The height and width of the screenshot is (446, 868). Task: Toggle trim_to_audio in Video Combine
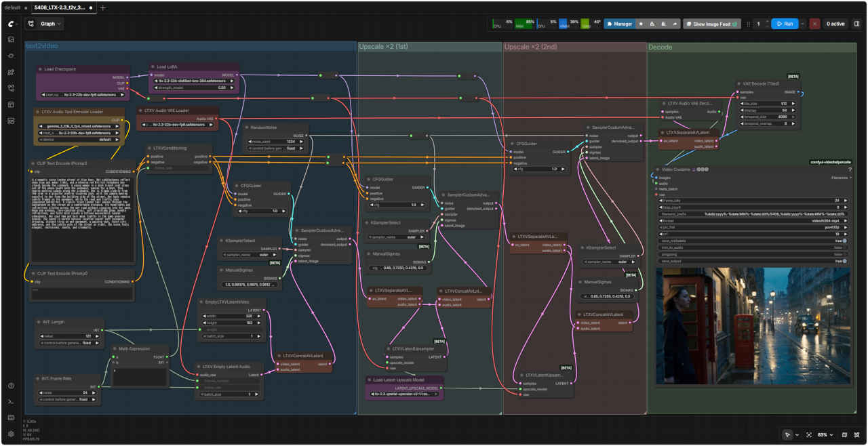point(753,247)
